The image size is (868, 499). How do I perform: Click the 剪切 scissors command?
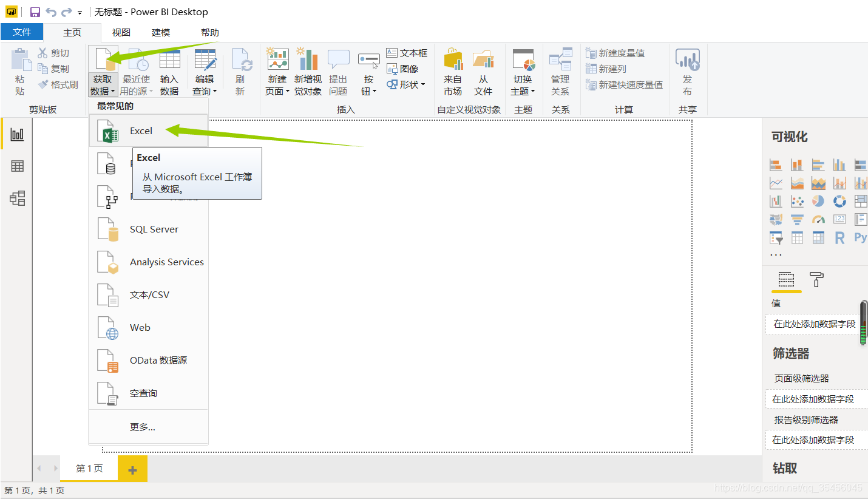[53, 53]
